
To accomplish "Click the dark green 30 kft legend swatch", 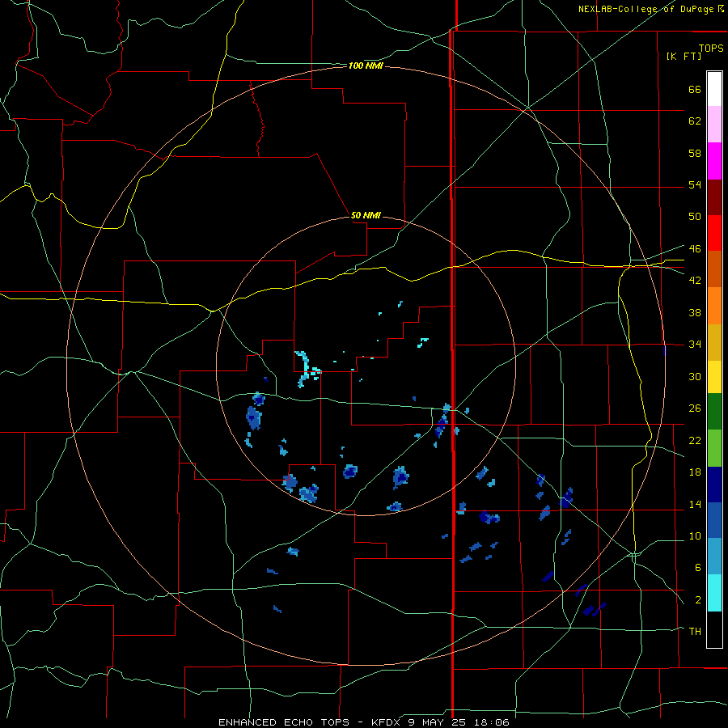I will (714, 412).
